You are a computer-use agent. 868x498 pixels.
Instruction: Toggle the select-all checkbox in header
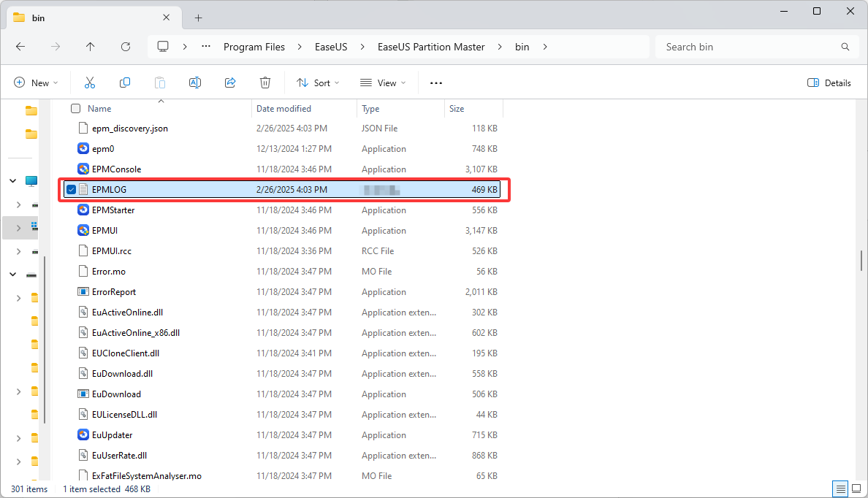[x=76, y=109]
